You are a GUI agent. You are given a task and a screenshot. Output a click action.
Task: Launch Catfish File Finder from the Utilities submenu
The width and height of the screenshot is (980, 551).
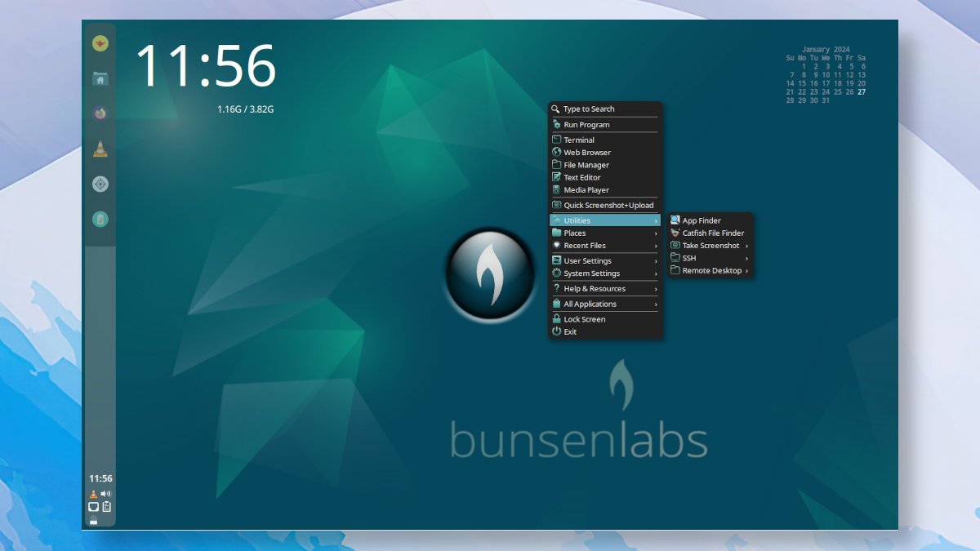[x=712, y=233]
